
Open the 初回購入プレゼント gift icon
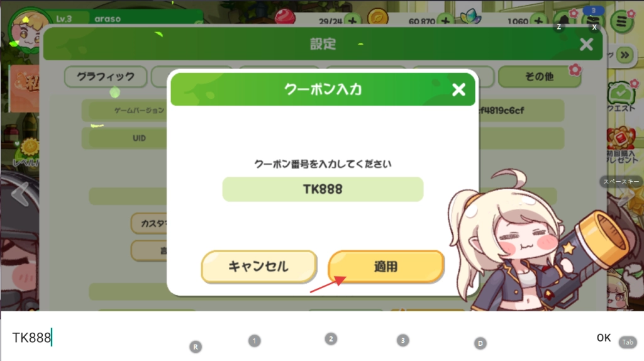point(621,145)
